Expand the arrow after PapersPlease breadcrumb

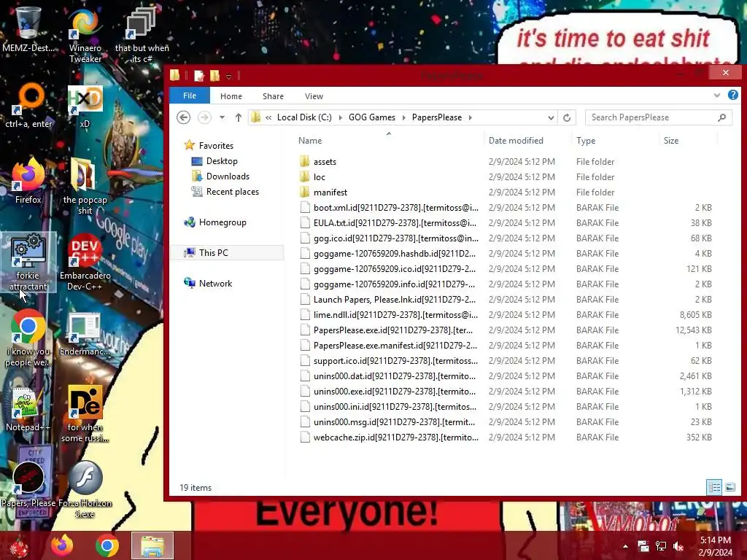(x=471, y=117)
